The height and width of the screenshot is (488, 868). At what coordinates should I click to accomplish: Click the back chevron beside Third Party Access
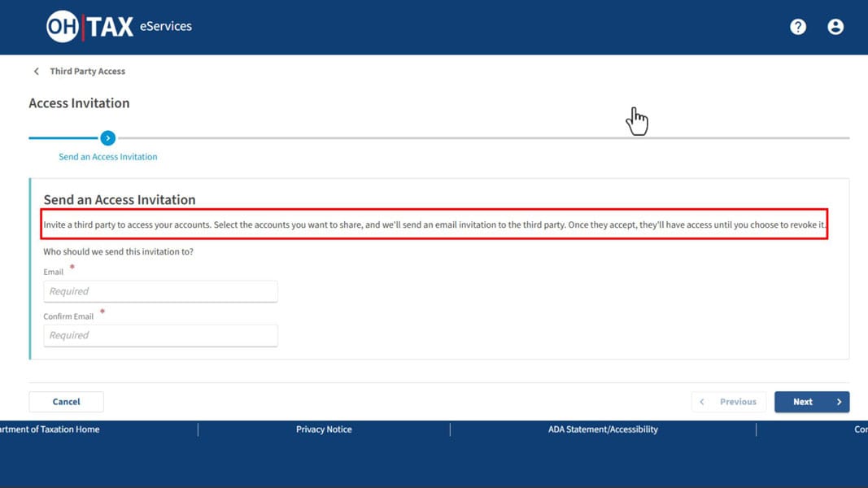[x=36, y=72]
